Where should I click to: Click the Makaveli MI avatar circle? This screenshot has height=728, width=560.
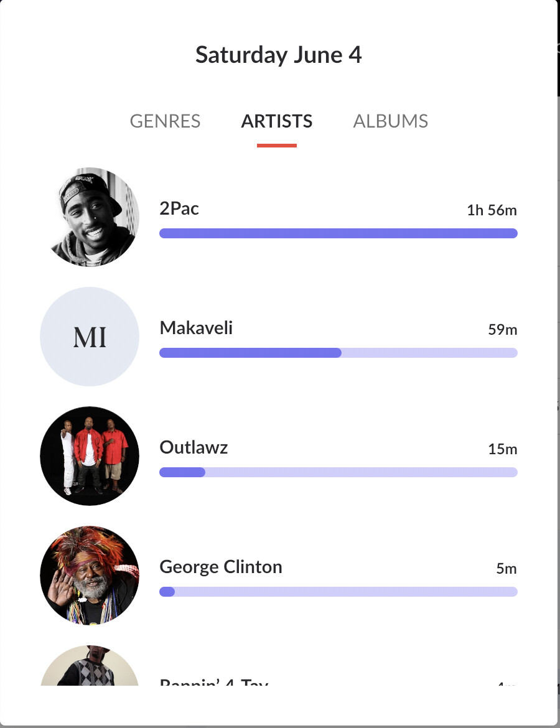[90, 336]
